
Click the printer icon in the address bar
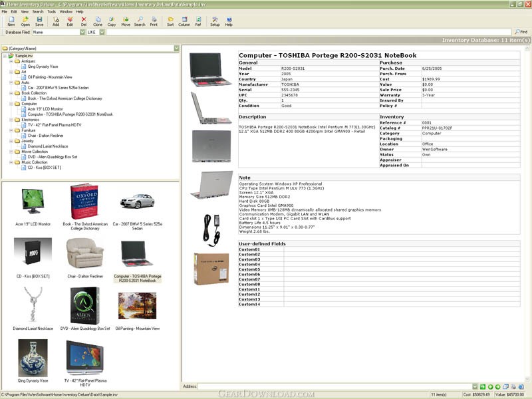tap(513, 386)
